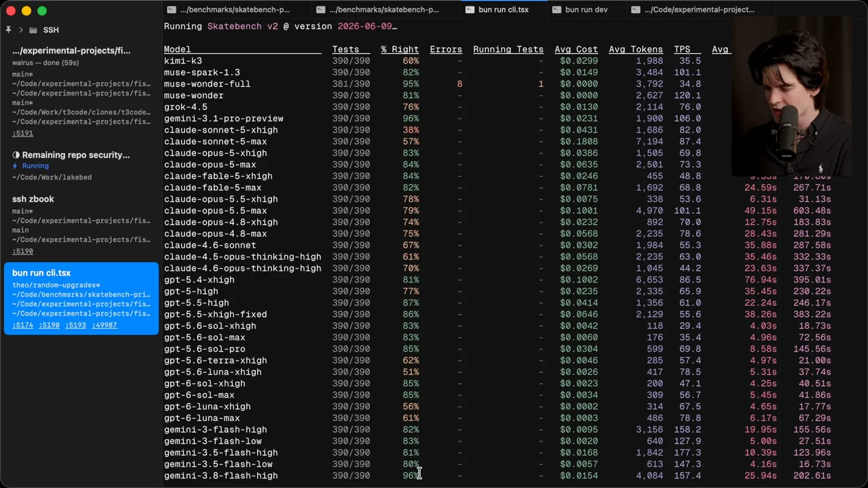868x488 pixels.
Task: Click the % Right column header
Action: coord(400,49)
